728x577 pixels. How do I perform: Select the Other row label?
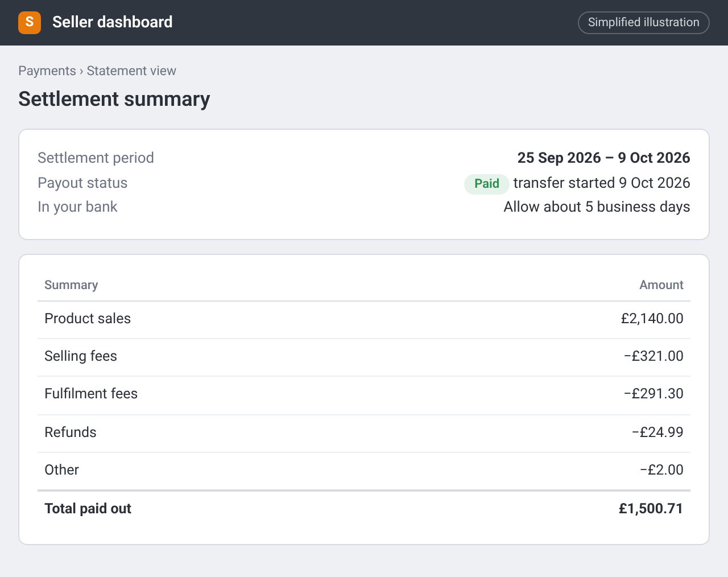pos(61,469)
